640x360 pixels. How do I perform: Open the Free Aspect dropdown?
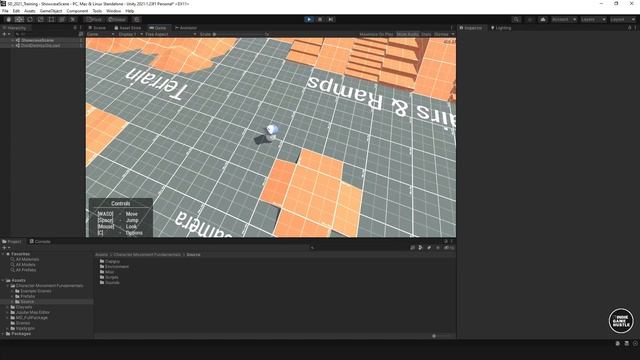pos(170,34)
